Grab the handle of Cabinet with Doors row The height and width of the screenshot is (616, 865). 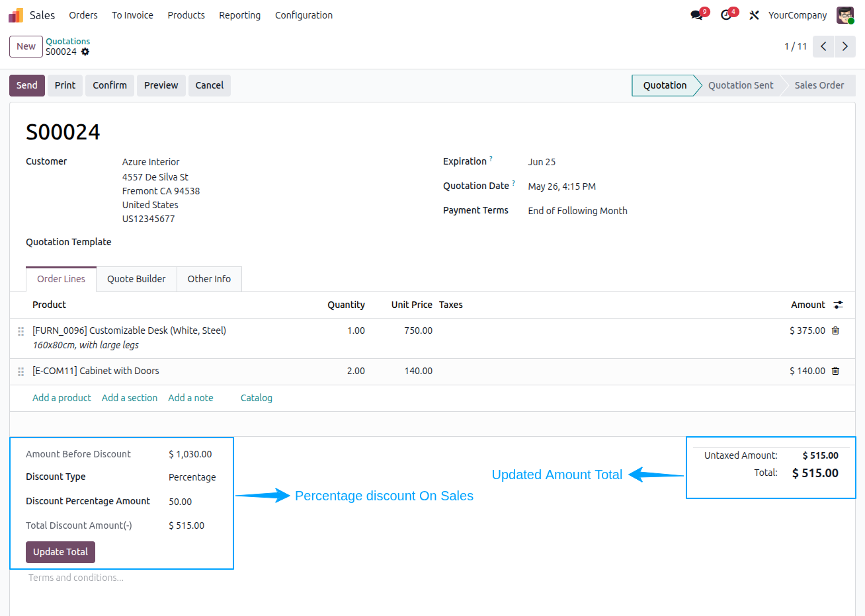(21, 371)
